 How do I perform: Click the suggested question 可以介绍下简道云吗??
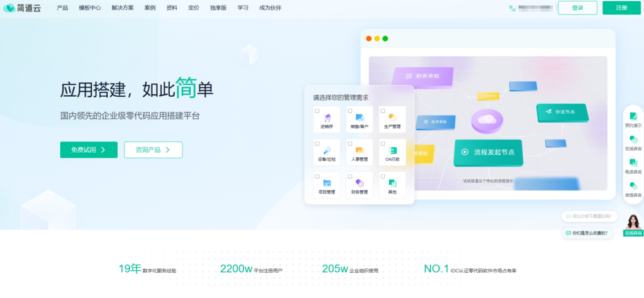pyautogui.click(x=589, y=216)
